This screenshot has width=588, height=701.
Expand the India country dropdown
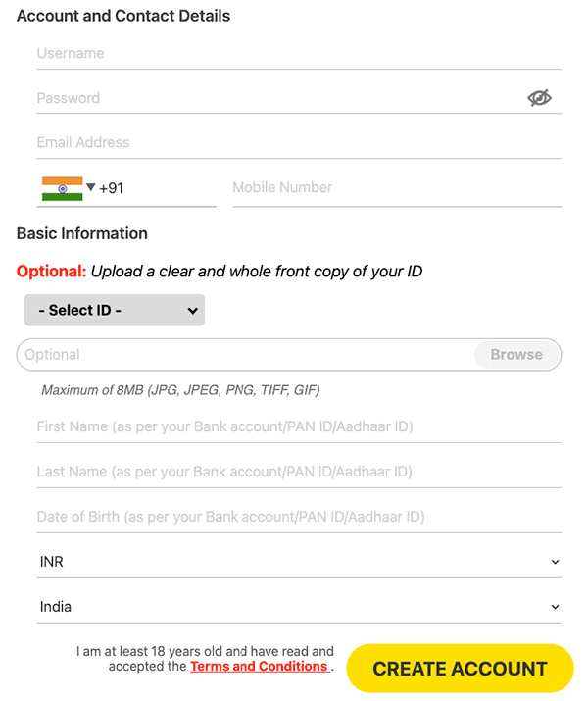[294, 607]
